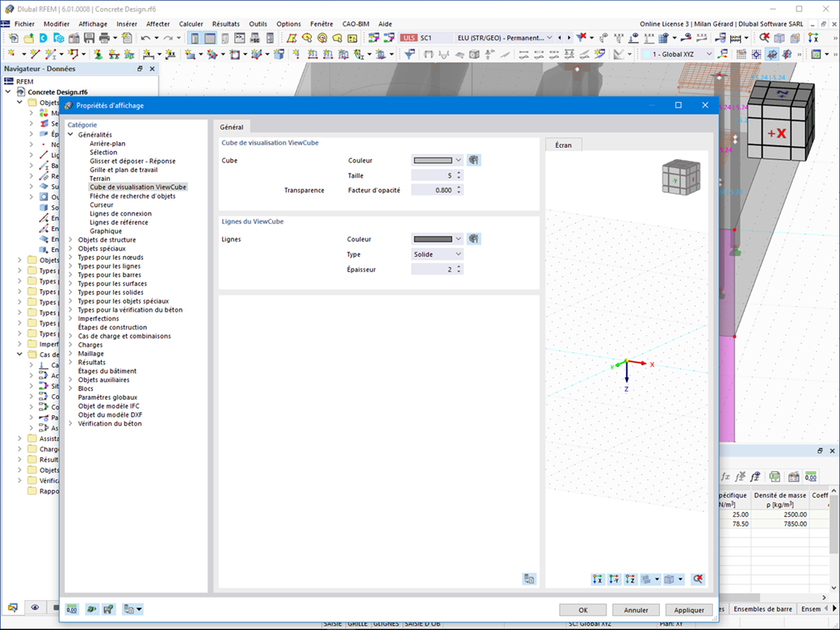Click the color picker icon next to Cube color

(473, 160)
